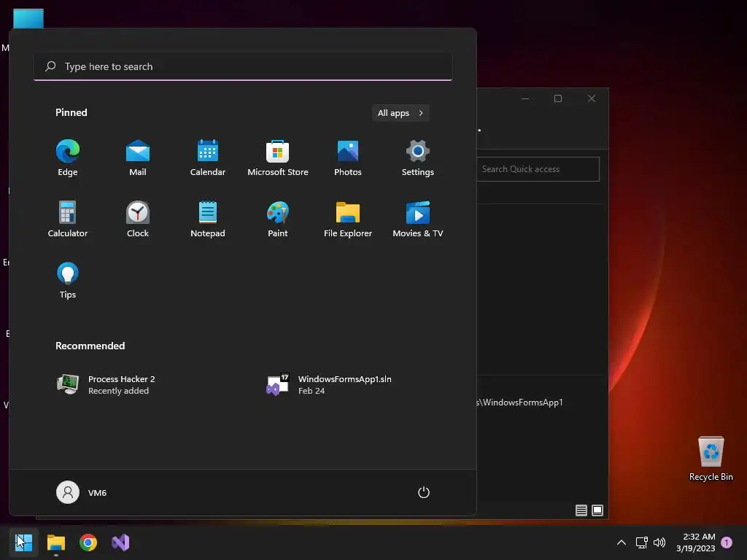Viewport: 747px width, 560px height.
Task: Show hidden system tray icons
Action: point(622,542)
